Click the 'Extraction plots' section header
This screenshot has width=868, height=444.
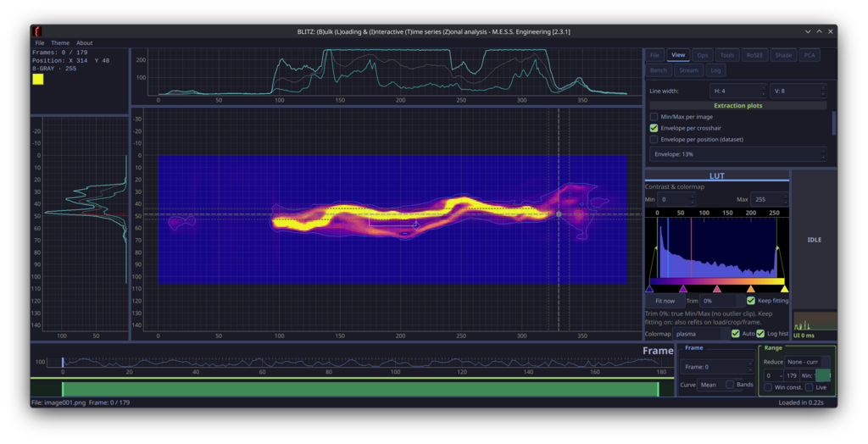(738, 105)
